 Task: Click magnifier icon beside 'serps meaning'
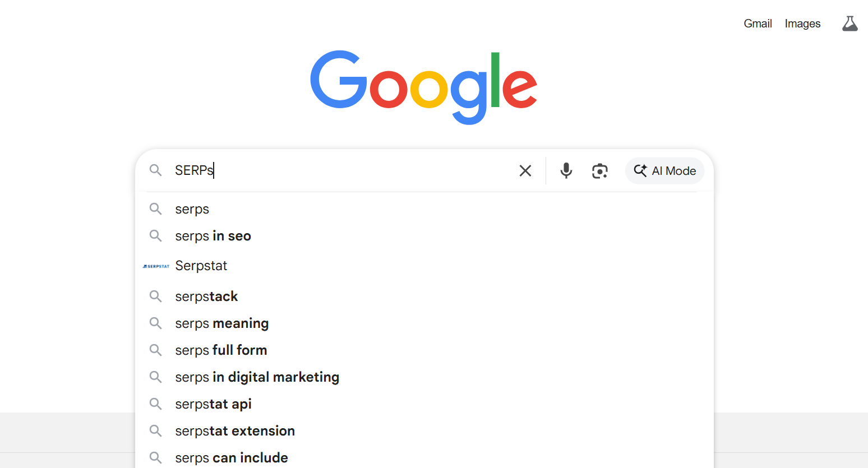[x=156, y=323]
